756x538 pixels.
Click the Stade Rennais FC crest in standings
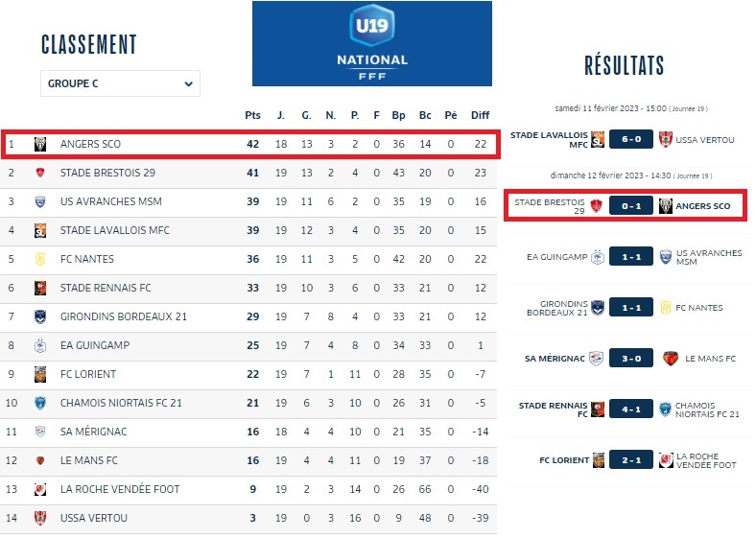(x=40, y=288)
